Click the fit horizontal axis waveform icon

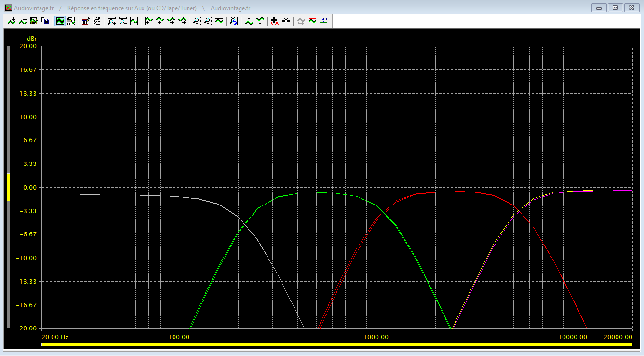pyautogui.click(x=134, y=21)
